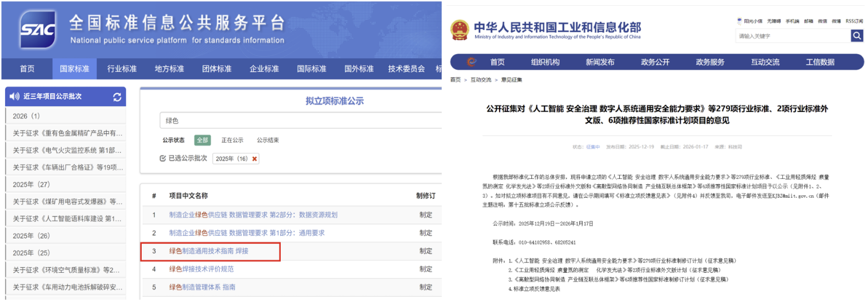Open the 绿色焊接技术评价规范 project link

pyautogui.click(x=201, y=269)
